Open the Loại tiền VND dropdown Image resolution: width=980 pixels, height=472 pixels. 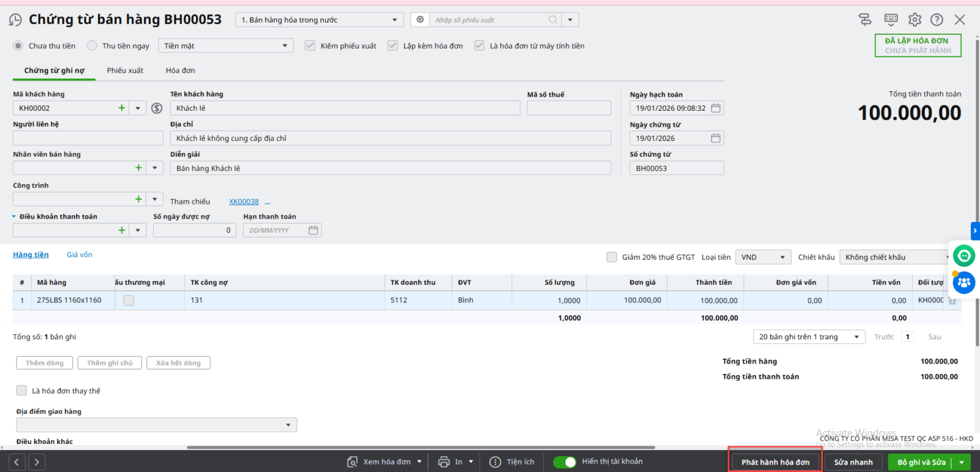(763, 257)
